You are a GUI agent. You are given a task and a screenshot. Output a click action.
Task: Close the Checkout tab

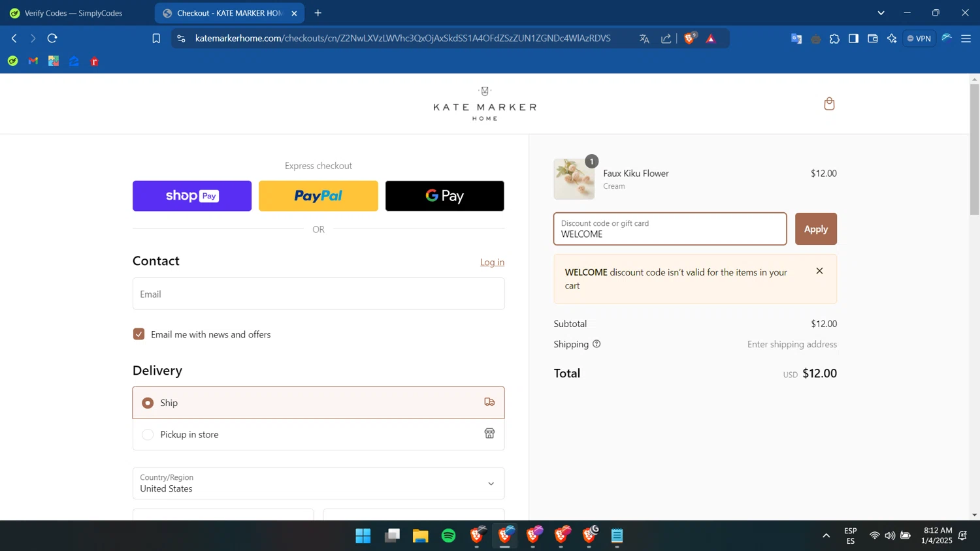[x=294, y=13]
